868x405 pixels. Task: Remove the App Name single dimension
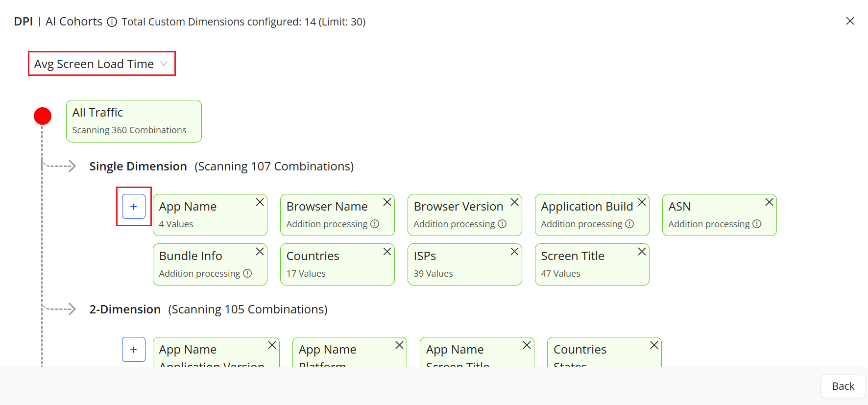(x=260, y=202)
